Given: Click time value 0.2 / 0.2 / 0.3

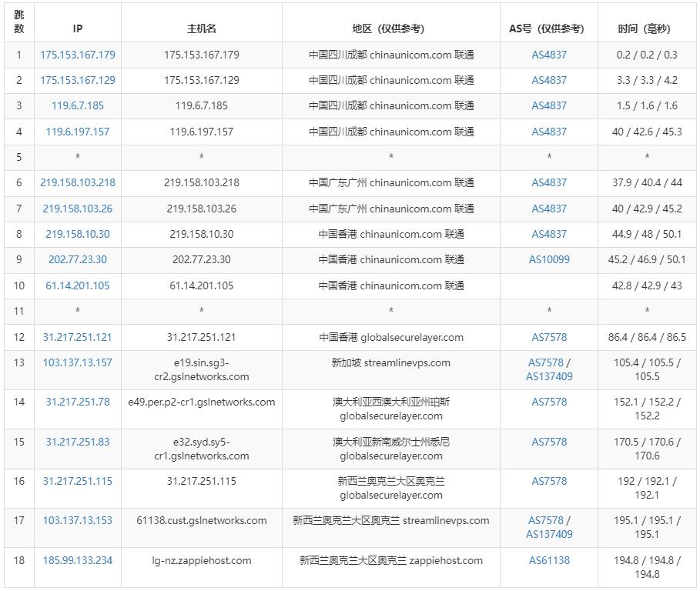Looking at the screenshot, I should pyautogui.click(x=647, y=55).
